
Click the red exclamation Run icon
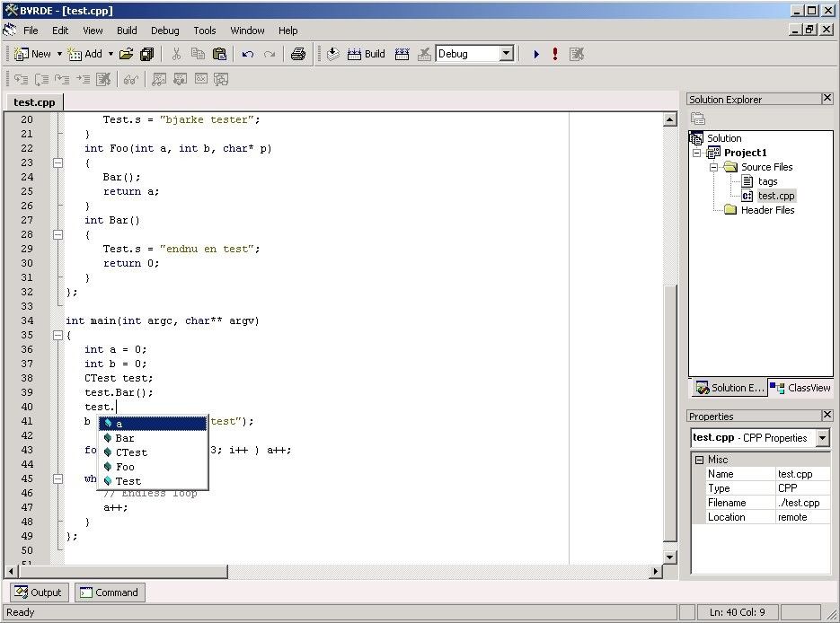click(555, 54)
